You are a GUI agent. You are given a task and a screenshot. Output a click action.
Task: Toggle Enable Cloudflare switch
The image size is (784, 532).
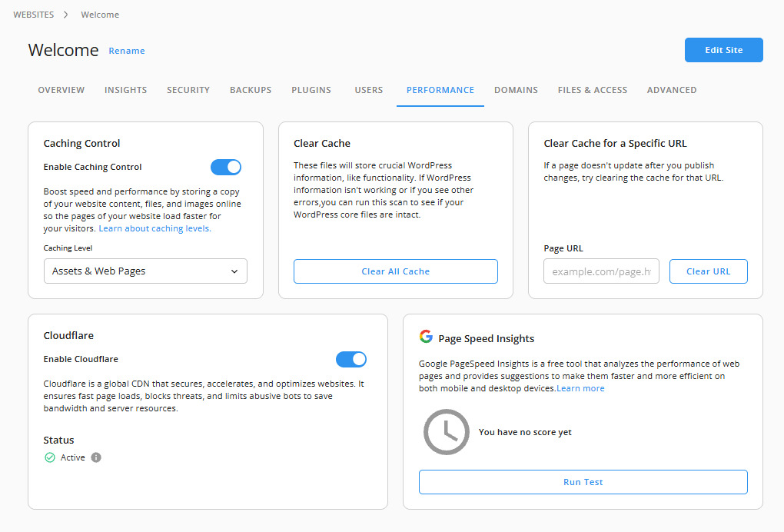tap(351, 359)
